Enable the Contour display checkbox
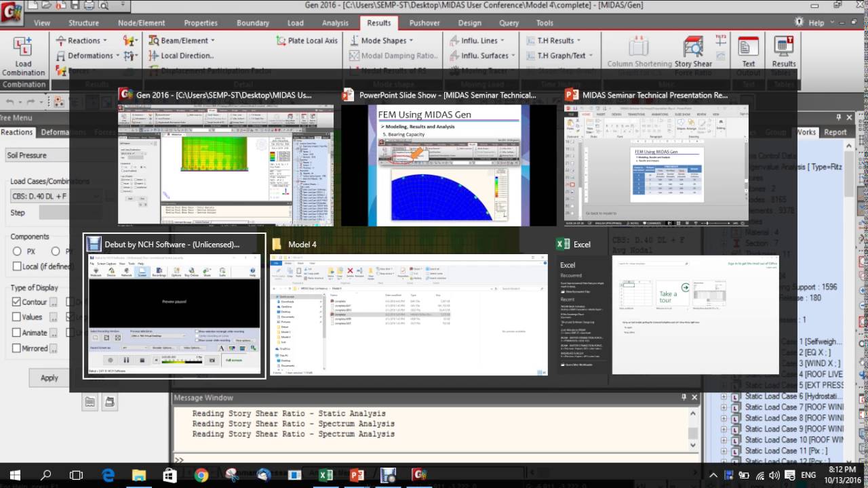 [16, 302]
